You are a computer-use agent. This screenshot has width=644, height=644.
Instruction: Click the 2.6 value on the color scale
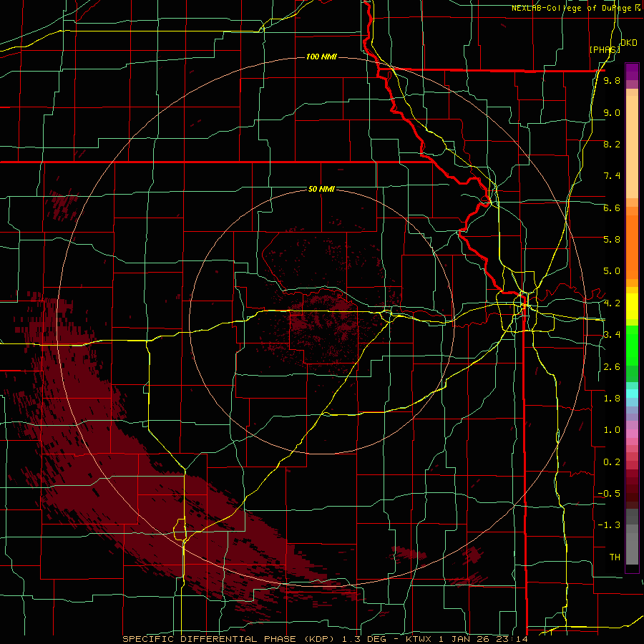pos(612,367)
